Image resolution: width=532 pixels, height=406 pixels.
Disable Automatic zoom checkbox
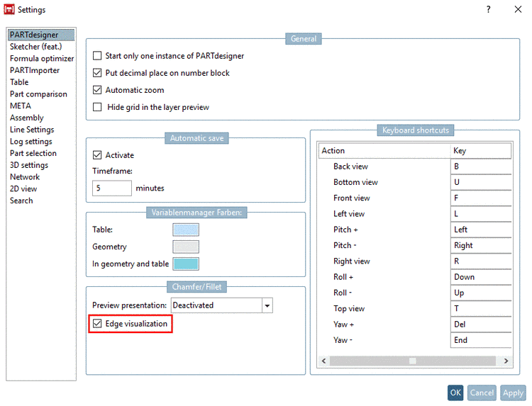point(97,90)
